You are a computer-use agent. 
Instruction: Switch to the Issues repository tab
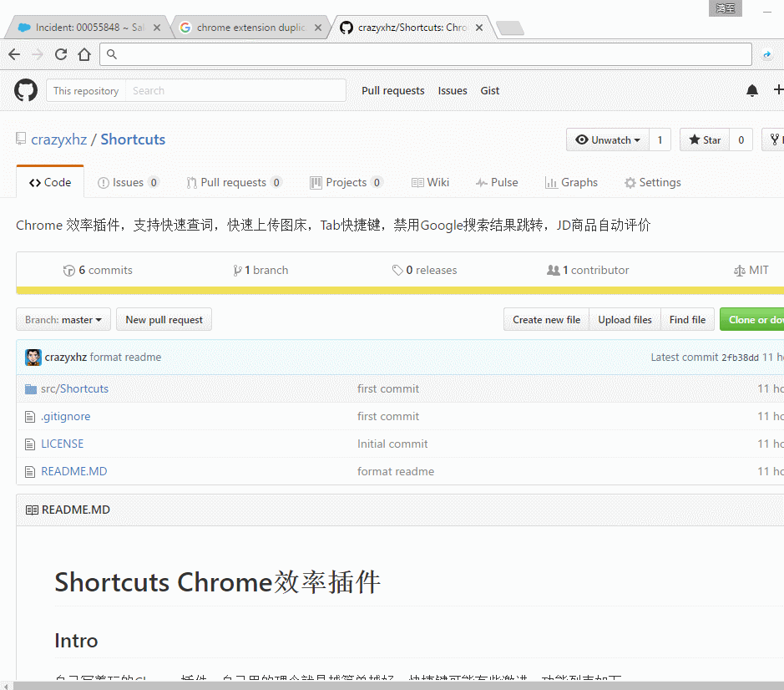[x=128, y=182]
